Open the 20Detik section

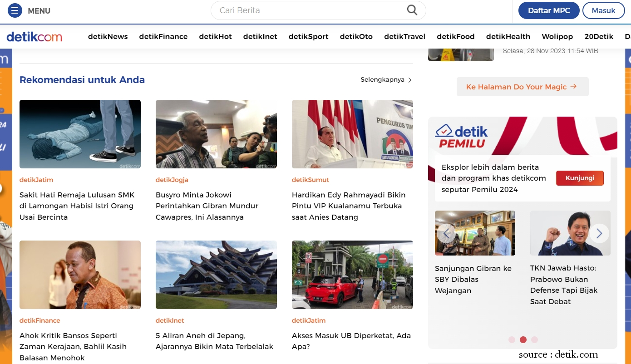(599, 37)
